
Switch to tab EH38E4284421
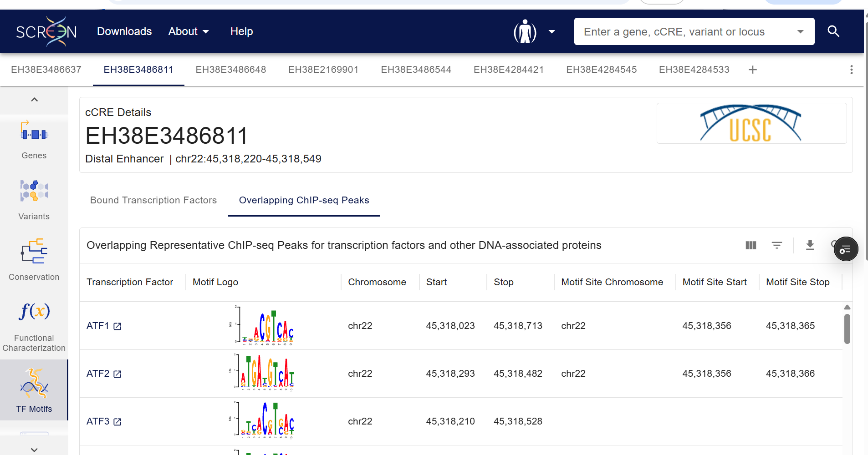point(509,70)
